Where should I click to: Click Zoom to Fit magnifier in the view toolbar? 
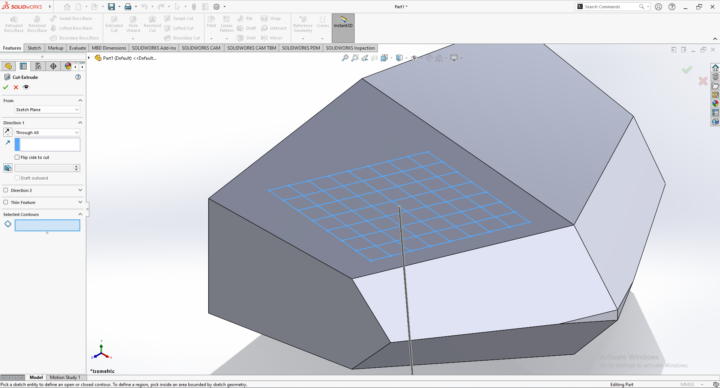[345, 58]
